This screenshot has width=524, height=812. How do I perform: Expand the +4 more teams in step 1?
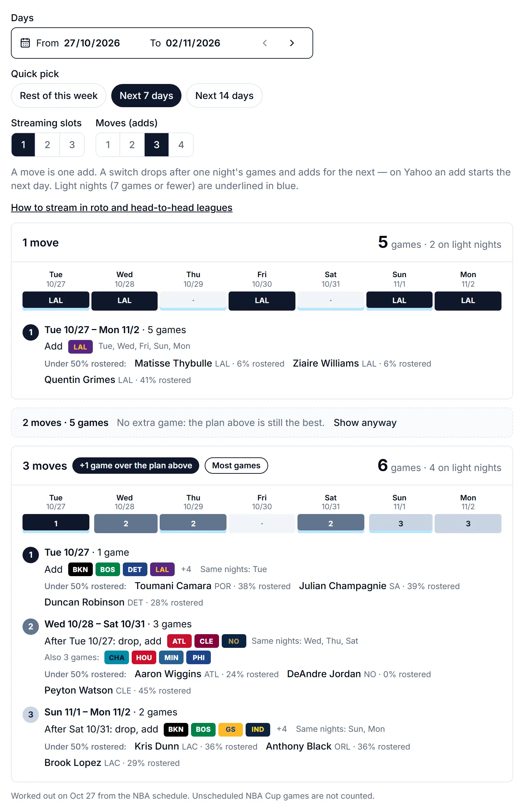pos(186,569)
